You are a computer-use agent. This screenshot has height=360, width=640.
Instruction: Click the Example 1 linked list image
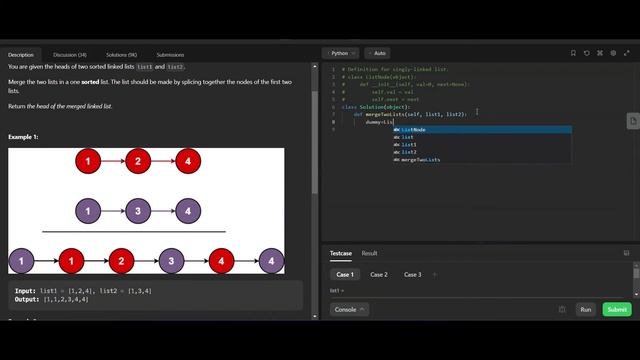pos(147,211)
